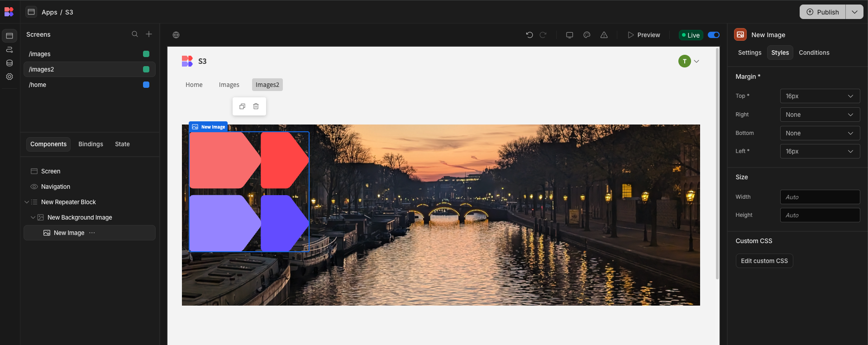Add a new screen with plus icon
868x345 pixels.
click(x=149, y=34)
